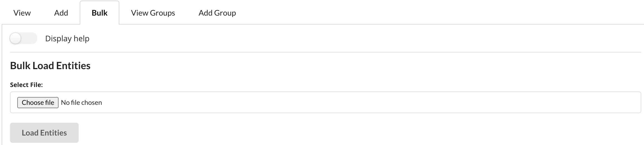Go to the View Groups tab

153,13
